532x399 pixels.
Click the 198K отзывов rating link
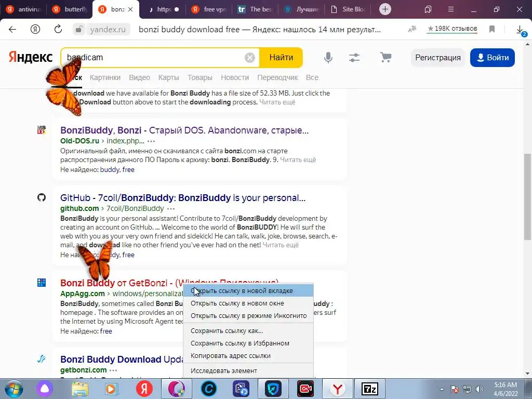453,29
